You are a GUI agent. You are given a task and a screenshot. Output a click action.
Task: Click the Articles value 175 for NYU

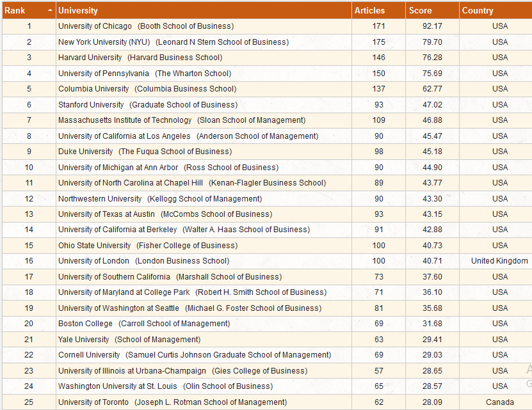click(x=378, y=42)
